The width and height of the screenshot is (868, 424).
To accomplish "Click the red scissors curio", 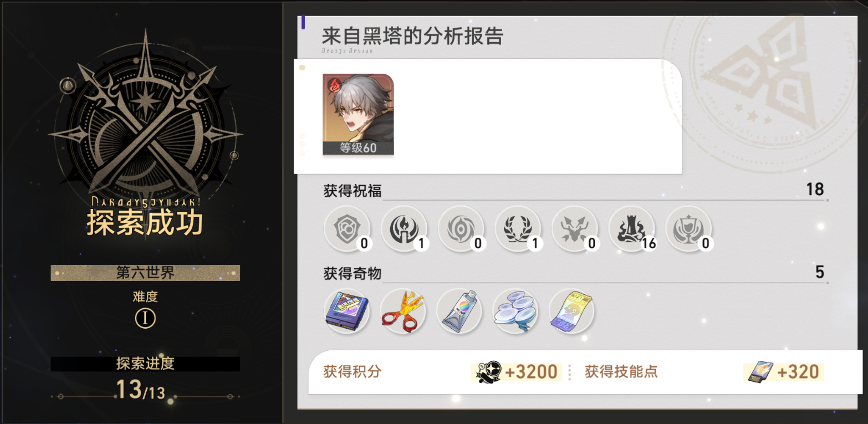I will [403, 311].
